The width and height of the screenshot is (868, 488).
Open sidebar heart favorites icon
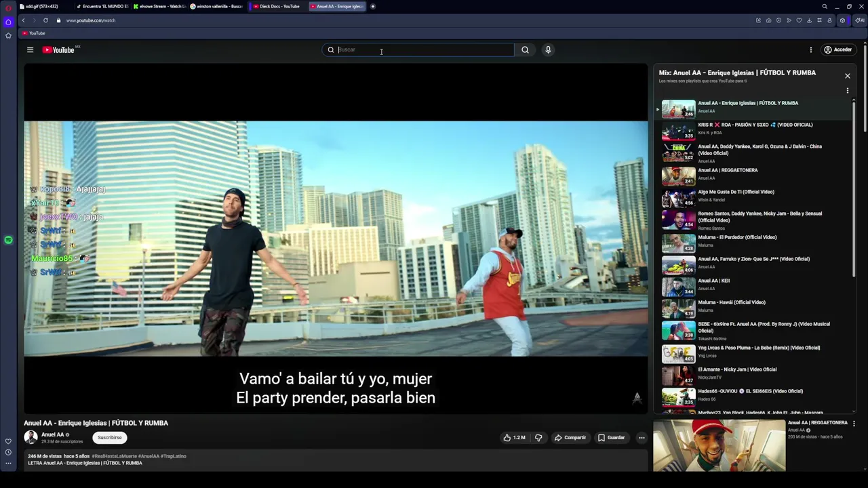tap(8, 441)
